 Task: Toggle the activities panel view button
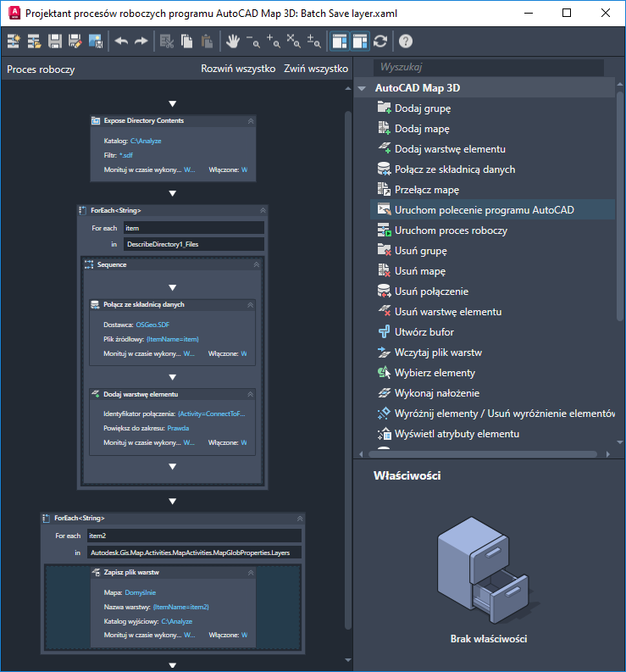click(340, 42)
